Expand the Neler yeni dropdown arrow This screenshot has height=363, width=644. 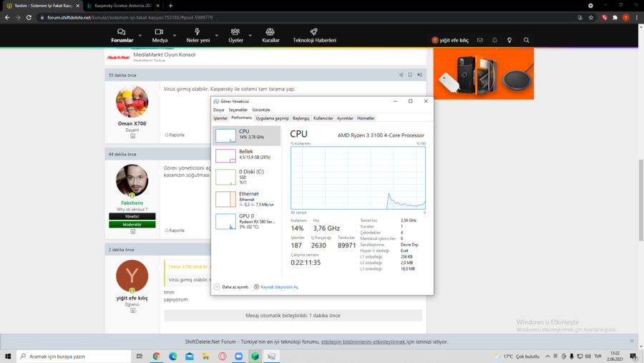(x=216, y=36)
